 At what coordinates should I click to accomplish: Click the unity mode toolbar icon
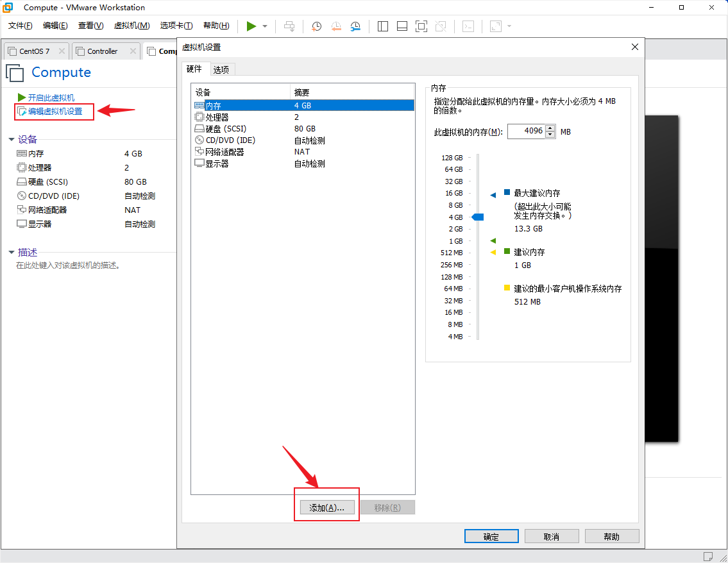[441, 26]
